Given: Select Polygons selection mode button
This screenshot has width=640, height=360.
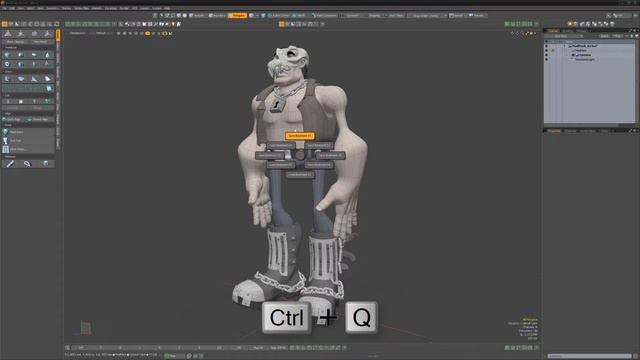Looking at the screenshot, I should (x=237, y=16).
